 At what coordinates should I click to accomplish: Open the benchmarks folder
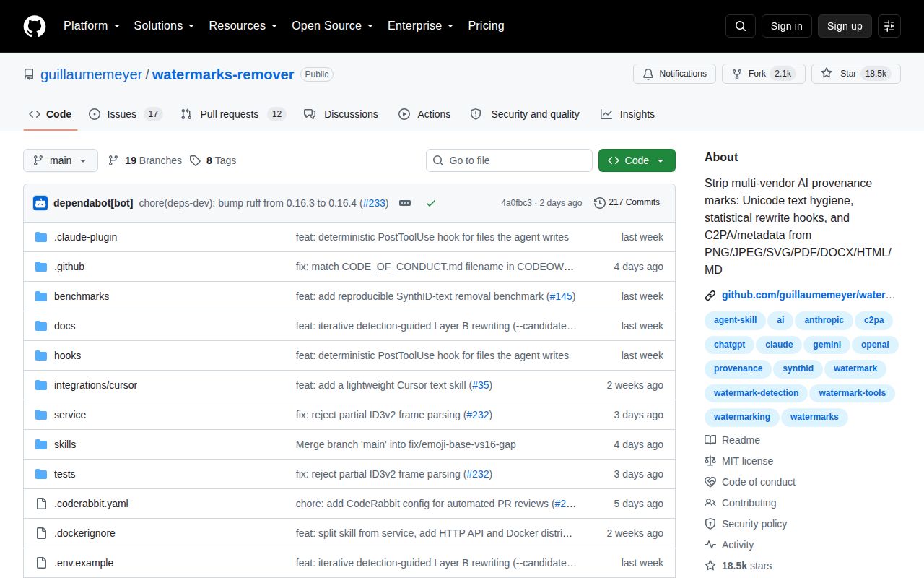[x=82, y=296]
